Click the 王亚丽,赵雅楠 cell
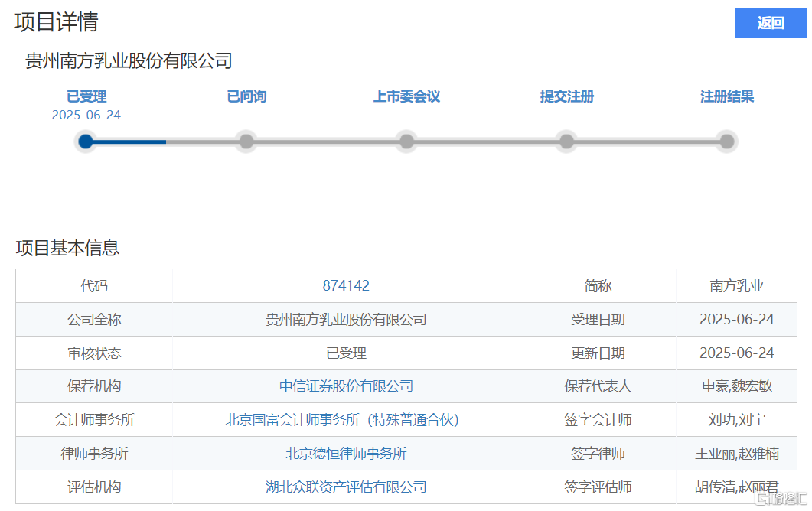Viewport: 812px width, 511px height. coord(736,454)
